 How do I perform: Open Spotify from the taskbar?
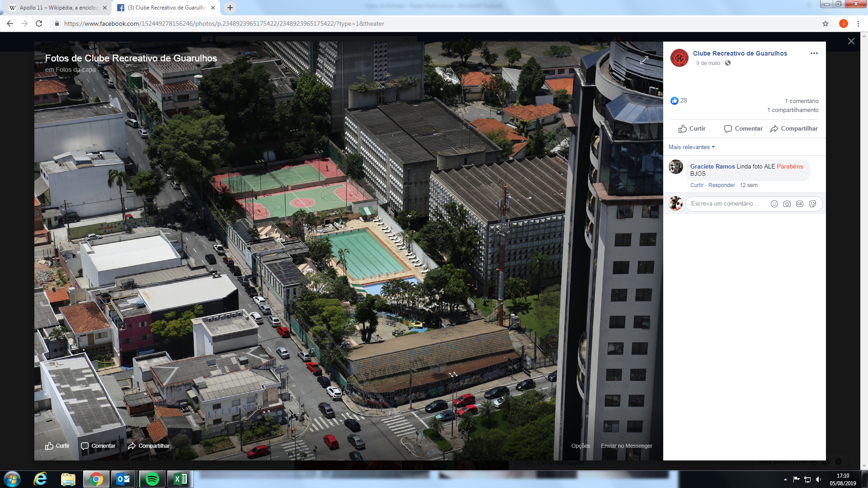point(152,479)
